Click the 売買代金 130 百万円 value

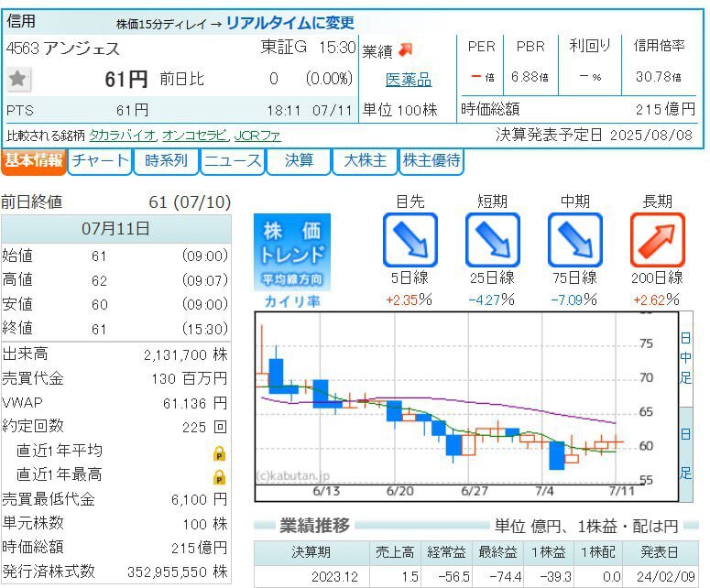190,379
